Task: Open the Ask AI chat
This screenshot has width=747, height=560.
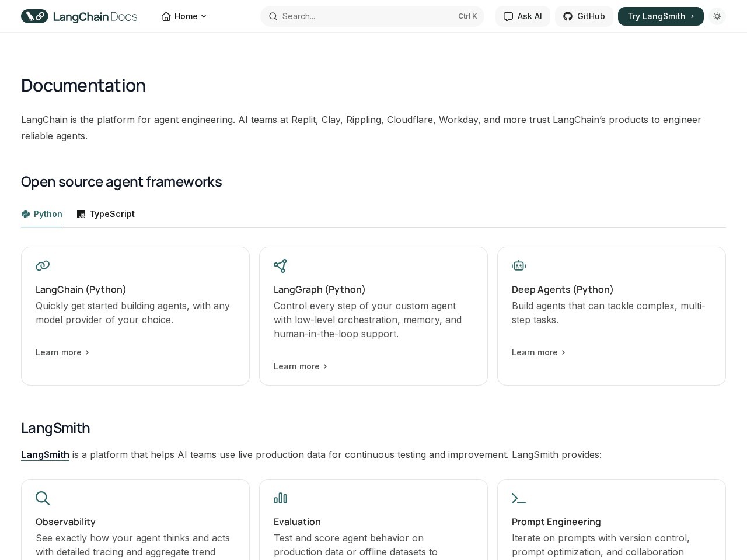Action: point(523,16)
